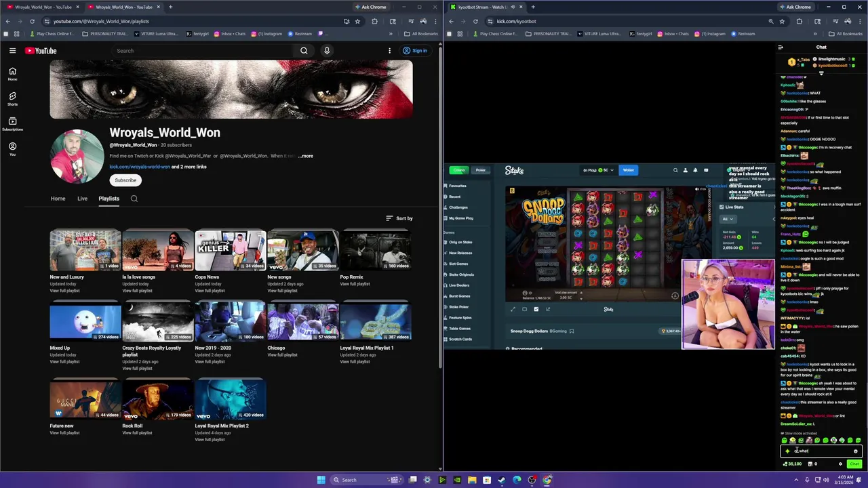Open Sort by dropdown for playlists
The image size is (868, 488).
[x=399, y=218]
